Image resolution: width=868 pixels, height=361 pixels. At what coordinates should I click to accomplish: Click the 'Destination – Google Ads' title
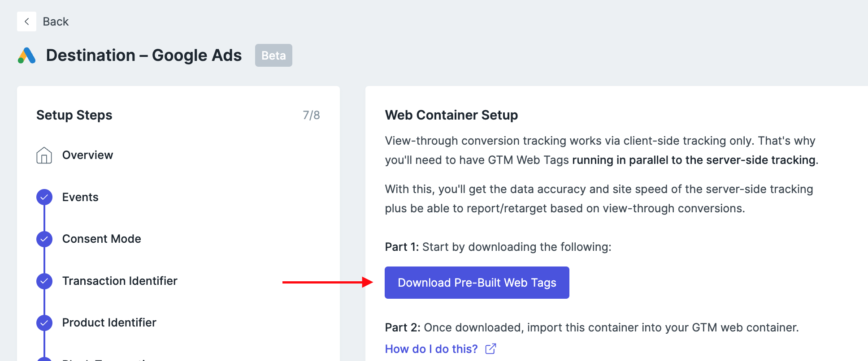click(x=144, y=56)
